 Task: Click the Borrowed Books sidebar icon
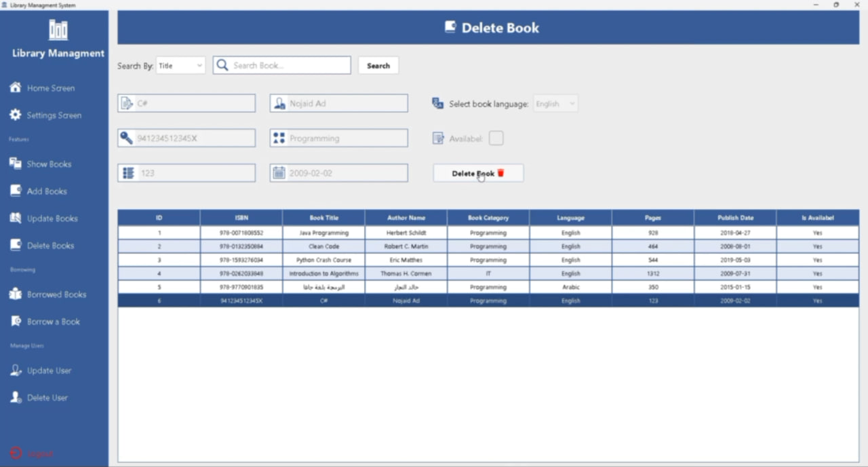point(15,294)
